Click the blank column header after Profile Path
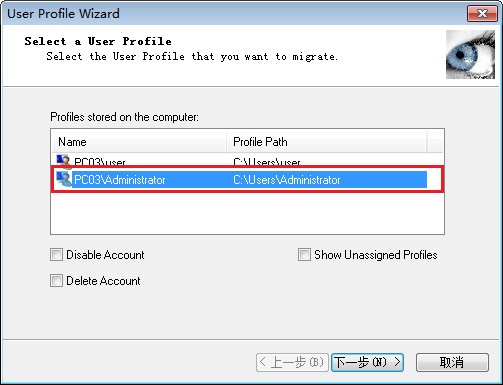The image size is (503, 385). (x=435, y=142)
